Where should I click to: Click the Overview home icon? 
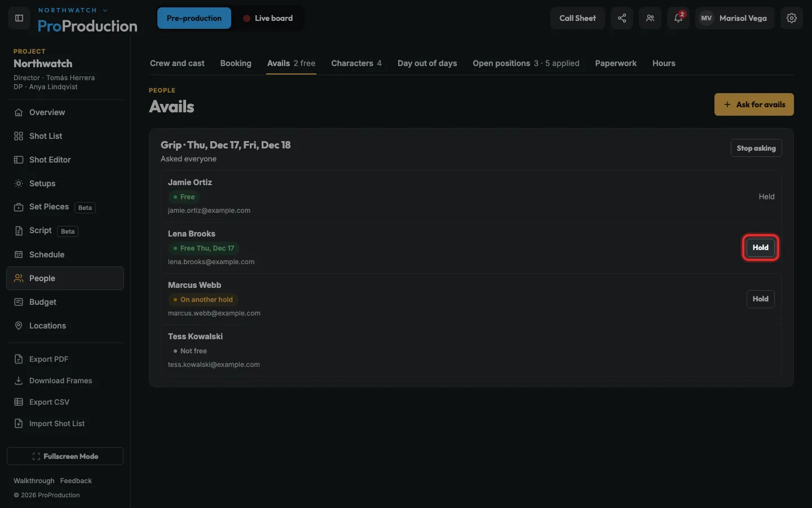(19, 112)
